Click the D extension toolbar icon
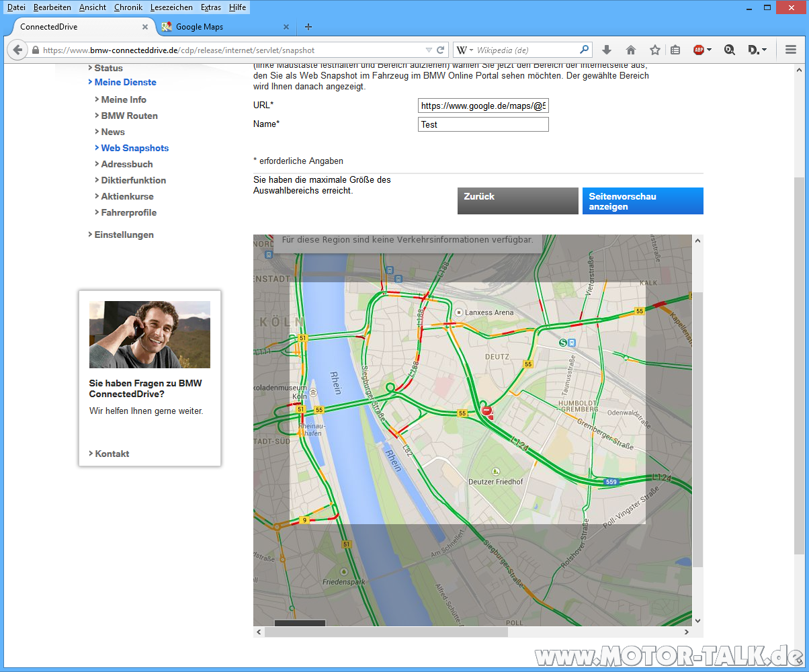 pyautogui.click(x=754, y=50)
